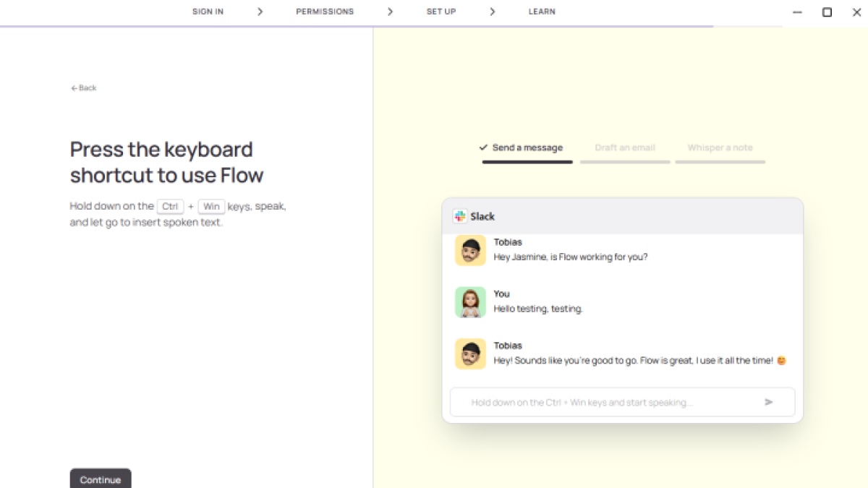Viewport: 868px width, 488px height.
Task: Click Tobias's avatar on the first message
Action: (x=470, y=250)
